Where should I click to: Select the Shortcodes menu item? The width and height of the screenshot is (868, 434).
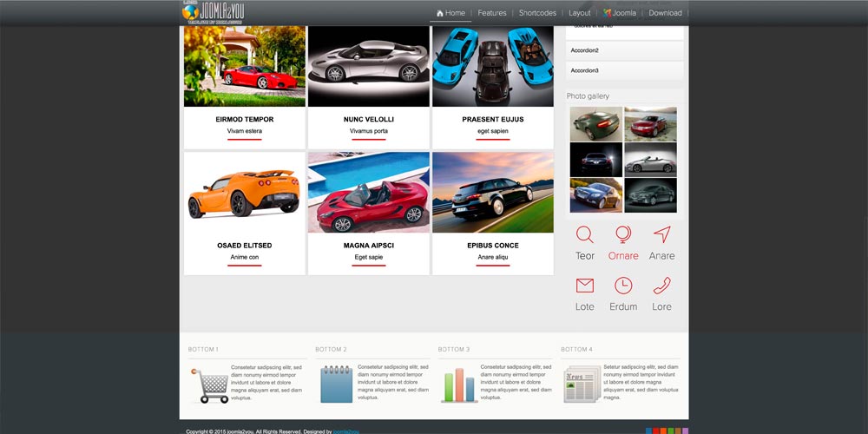click(537, 13)
